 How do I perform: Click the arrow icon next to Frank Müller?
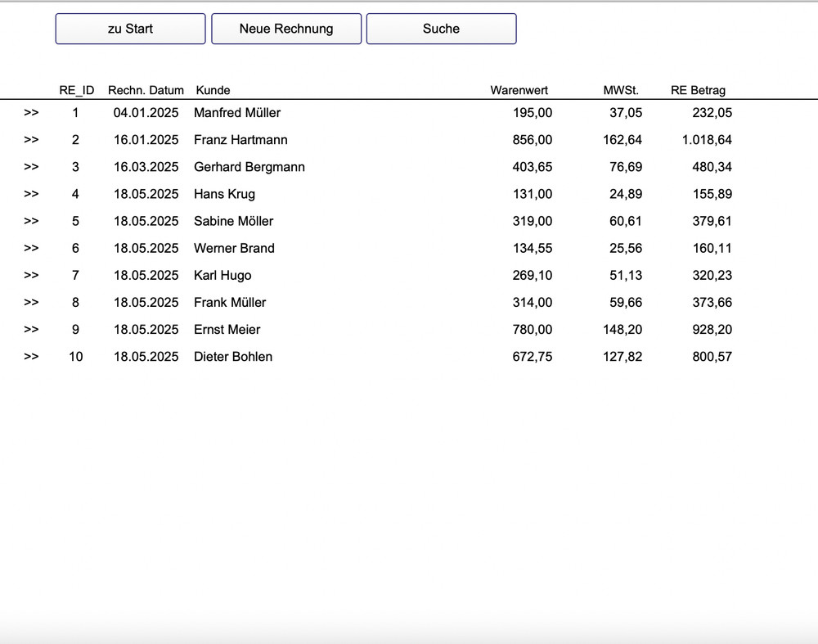click(31, 302)
